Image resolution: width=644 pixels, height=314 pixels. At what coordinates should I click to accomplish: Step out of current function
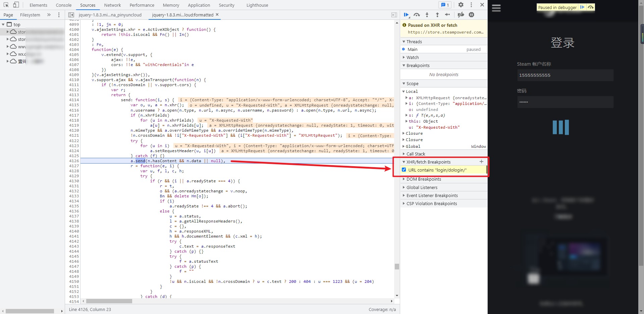[x=437, y=15]
